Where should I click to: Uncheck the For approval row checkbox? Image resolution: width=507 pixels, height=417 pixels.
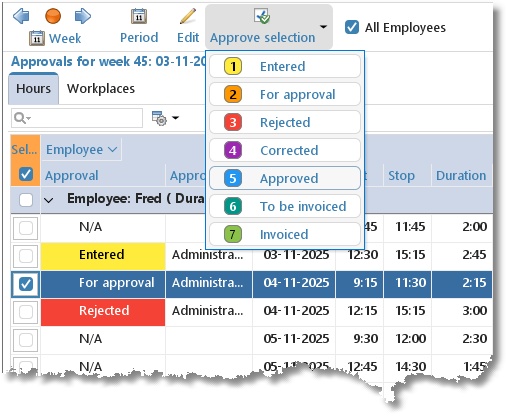click(26, 284)
